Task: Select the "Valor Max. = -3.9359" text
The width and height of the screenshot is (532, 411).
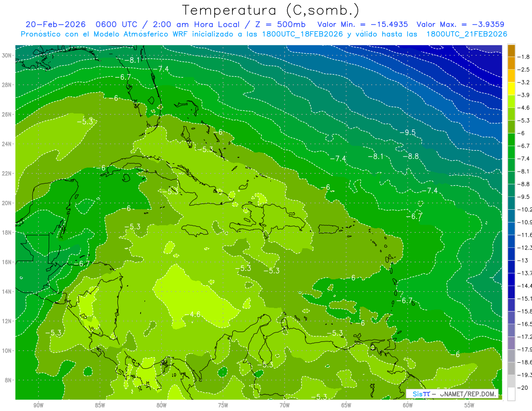Action: click(x=460, y=24)
